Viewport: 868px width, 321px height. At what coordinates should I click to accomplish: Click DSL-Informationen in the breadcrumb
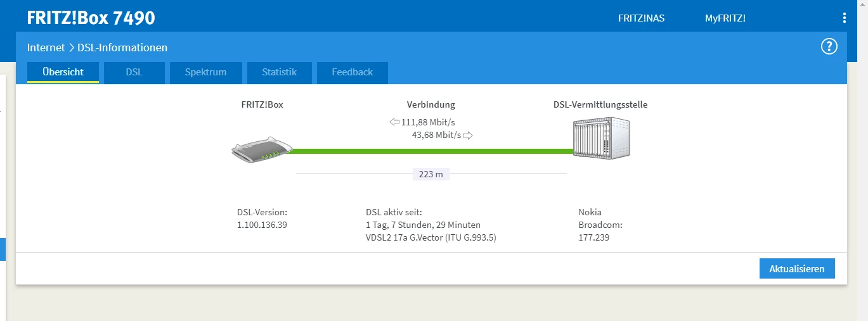122,47
